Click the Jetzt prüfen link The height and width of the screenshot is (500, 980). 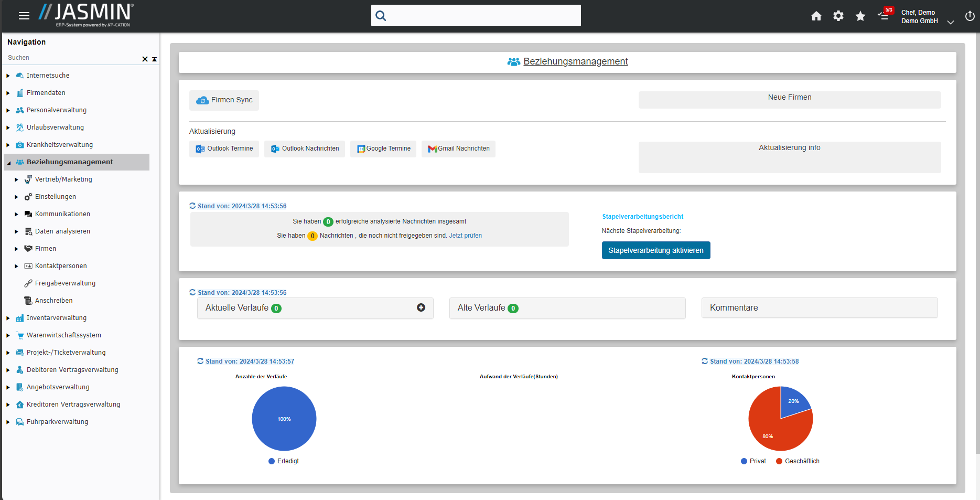(x=465, y=236)
